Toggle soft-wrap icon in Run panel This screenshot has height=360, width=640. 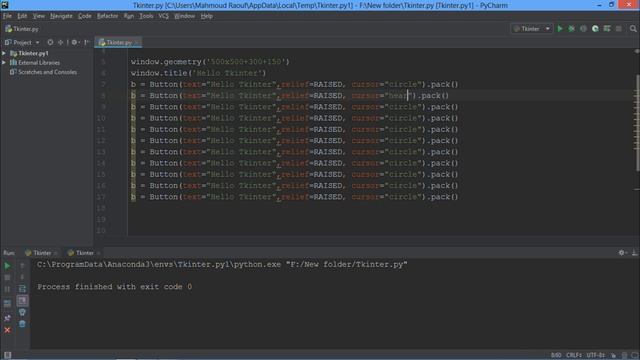tap(22, 289)
